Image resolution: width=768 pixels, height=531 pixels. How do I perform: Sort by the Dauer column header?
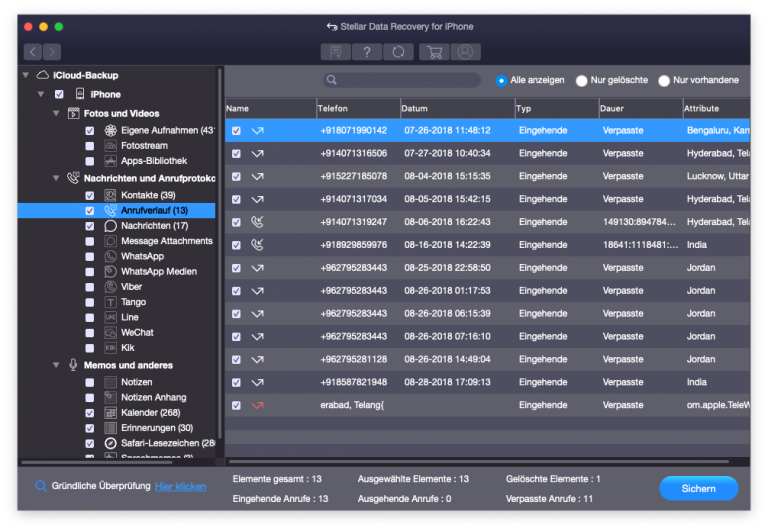click(641, 108)
